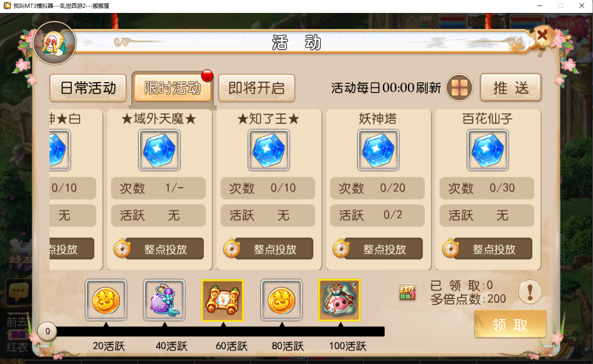Click the blue gem under 妖神塔

378,150
